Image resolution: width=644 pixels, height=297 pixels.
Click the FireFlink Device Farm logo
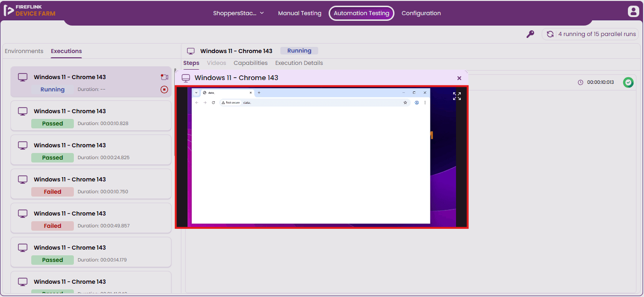point(29,10)
